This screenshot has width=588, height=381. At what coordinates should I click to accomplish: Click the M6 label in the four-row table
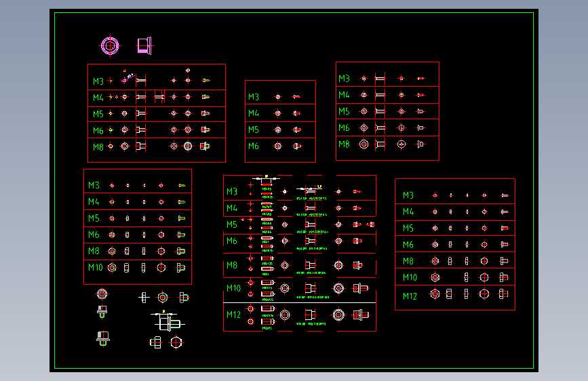point(254,146)
